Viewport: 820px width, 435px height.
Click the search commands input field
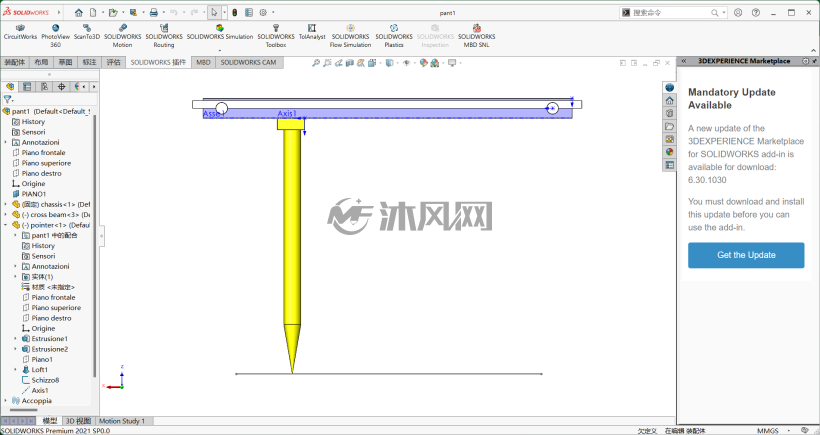pyautogui.click(x=670, y=13)
